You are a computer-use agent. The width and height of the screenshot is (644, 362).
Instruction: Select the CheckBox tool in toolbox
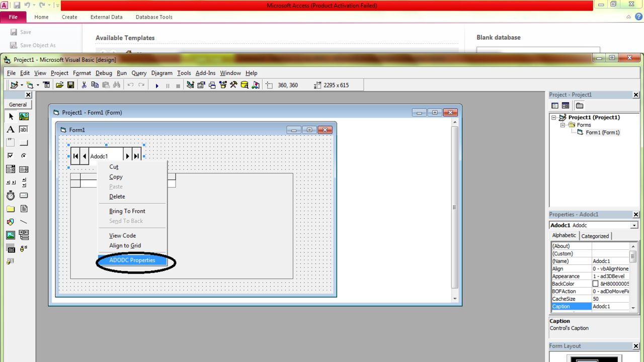coord(11,155)
